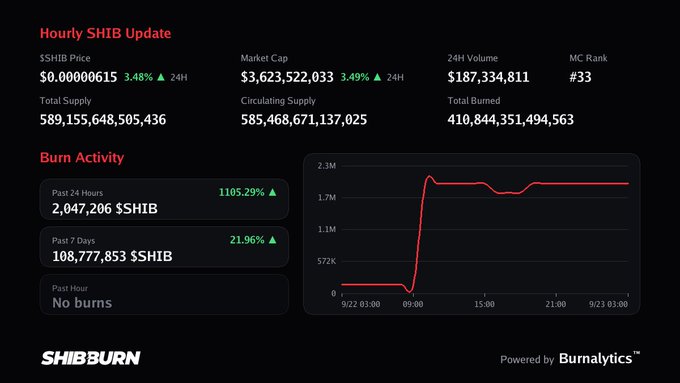Click the 21:00 x-axis label

(x=556, y=304)
